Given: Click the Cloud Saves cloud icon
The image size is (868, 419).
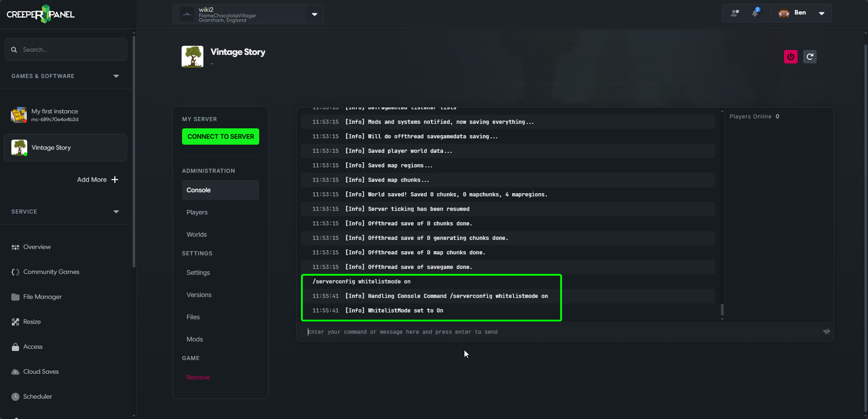Looking at the screenshot, I should [15, 372].
